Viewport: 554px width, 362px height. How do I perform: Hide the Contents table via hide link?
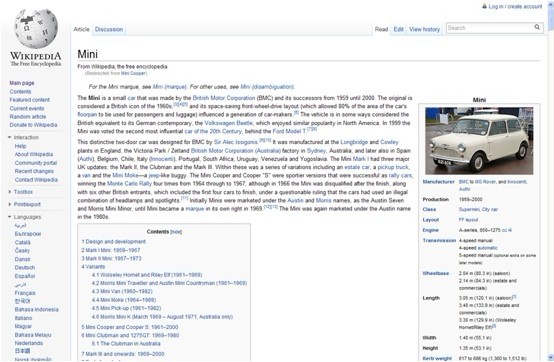(x=176, y=232)
